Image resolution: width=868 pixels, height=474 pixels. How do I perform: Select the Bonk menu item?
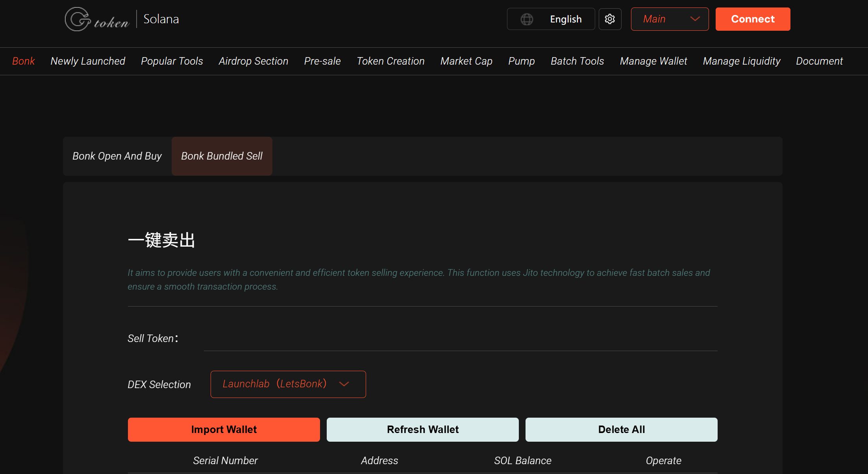tap(23, 61)
